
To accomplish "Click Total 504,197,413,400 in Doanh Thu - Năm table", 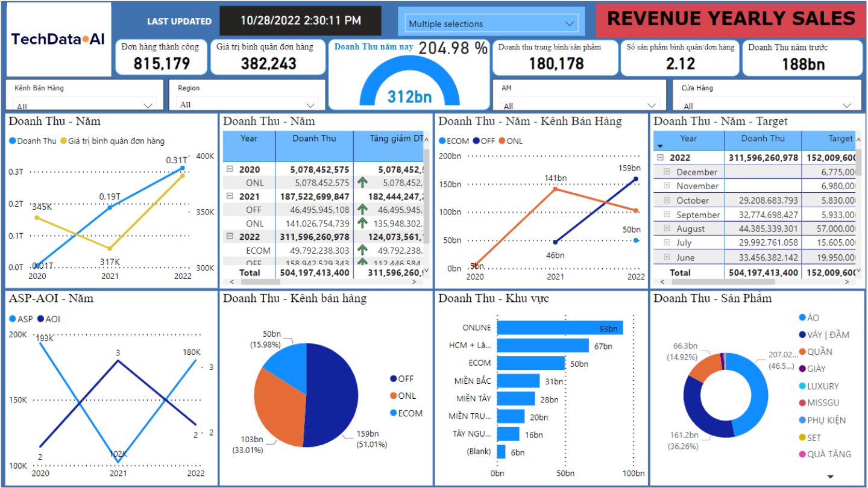I will tap(313, 272).
